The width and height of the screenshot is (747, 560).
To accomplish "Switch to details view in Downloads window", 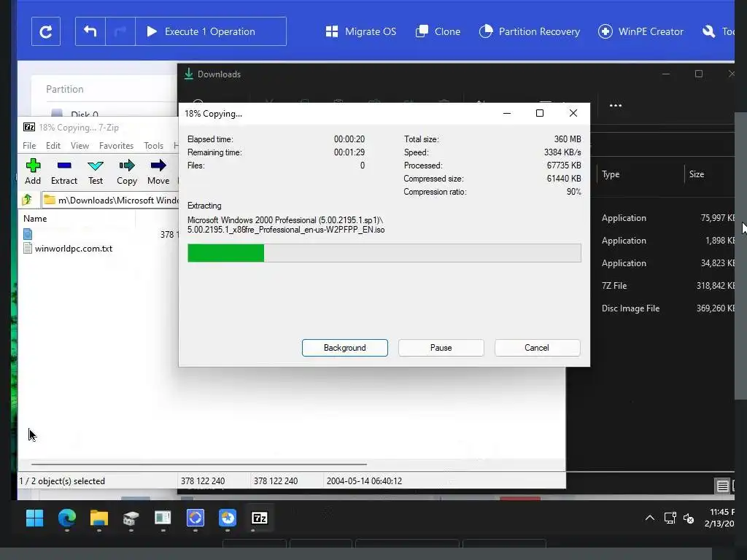I will 723,486.
